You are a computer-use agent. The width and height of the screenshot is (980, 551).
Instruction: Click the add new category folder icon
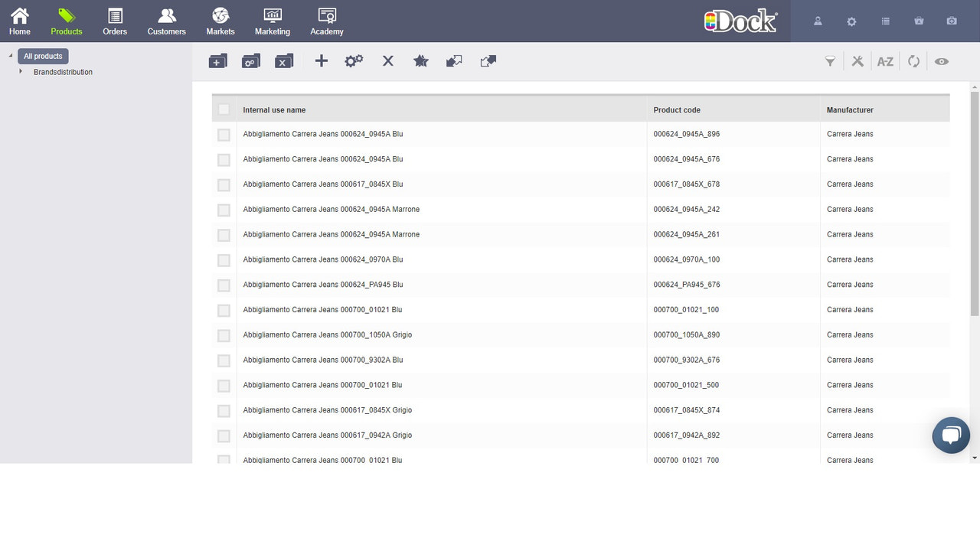point(217,60)
